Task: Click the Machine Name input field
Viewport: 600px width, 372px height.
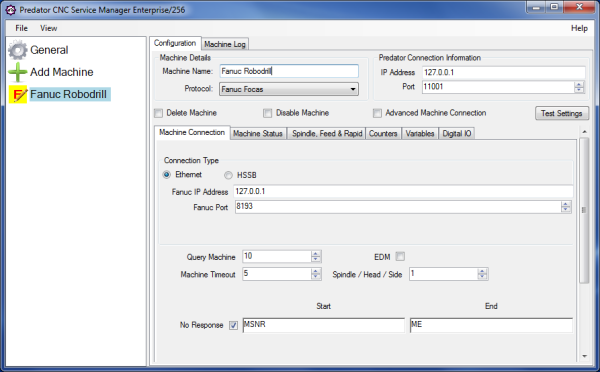Action: (289, 71)
